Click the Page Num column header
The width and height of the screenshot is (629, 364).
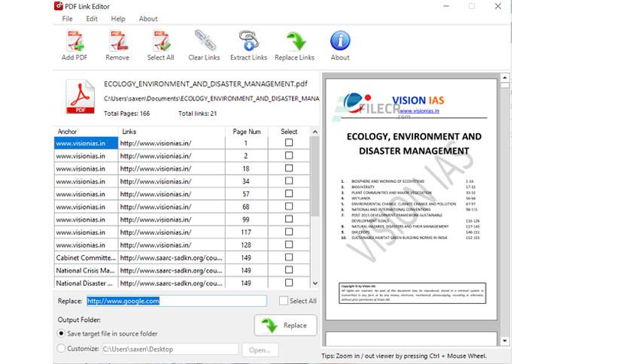click(247, 132)
